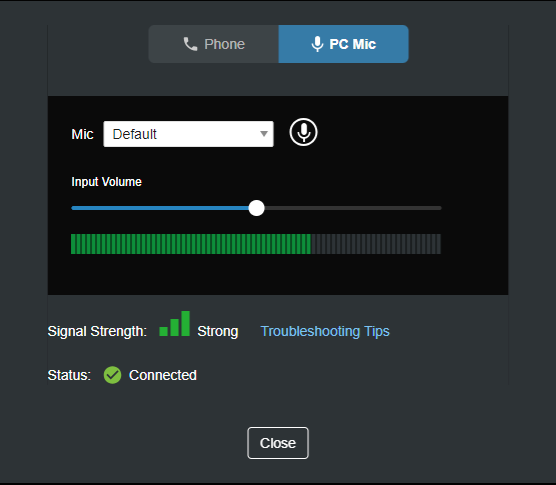Click the Strong signal strength label
This screenshot has width=556, height=485.
pyautogui.click(x=218, y=331)
